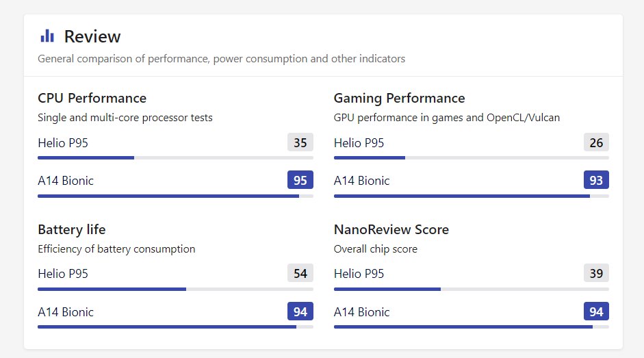Screen dimensions: 644x358
Task: Click A14 Bionic CPU score badge 95
Action: (300, 180)
